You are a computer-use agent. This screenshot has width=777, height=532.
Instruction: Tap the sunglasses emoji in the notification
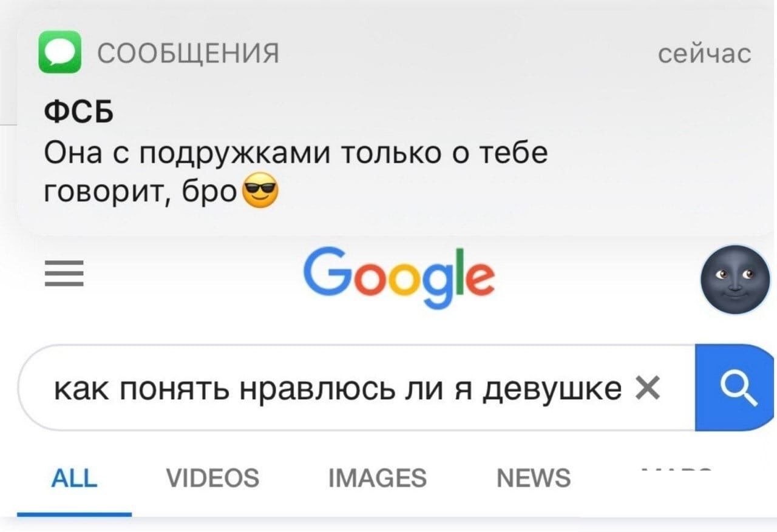[261, 193]
